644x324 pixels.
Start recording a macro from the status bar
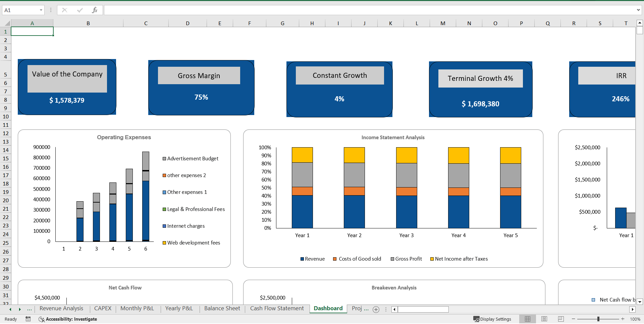(28, 319)
